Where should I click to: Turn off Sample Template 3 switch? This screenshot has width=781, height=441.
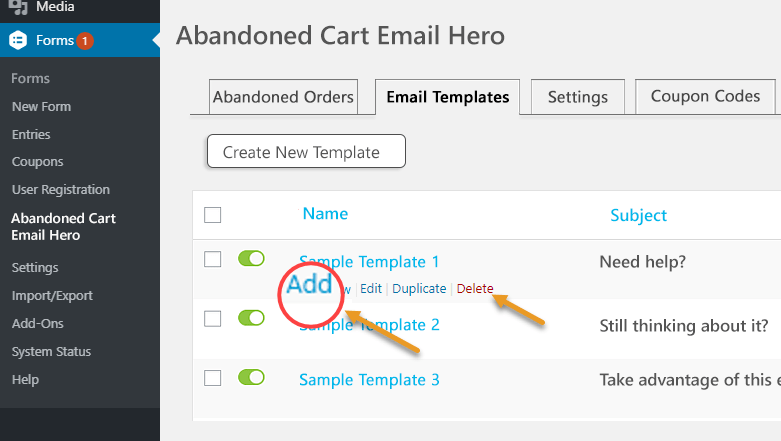tap(251, 377)
